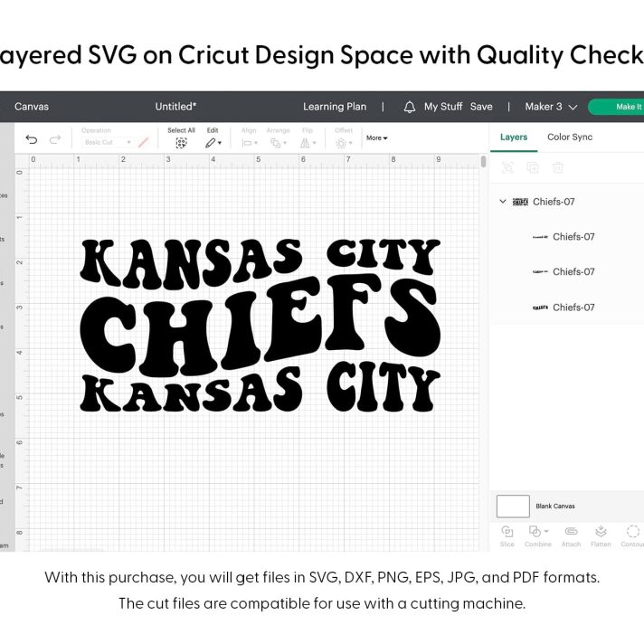Open notifications bell

pos(409,107)
